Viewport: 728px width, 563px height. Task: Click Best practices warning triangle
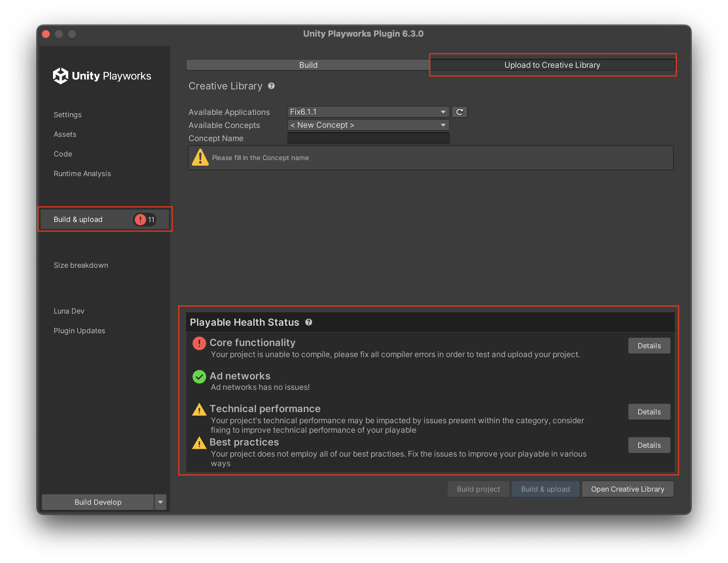pyautogui.click(x=199, y=443)
